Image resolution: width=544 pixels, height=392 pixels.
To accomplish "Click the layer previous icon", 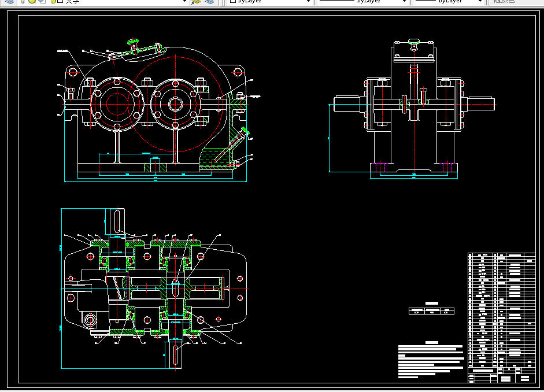I will click(209, 1).
